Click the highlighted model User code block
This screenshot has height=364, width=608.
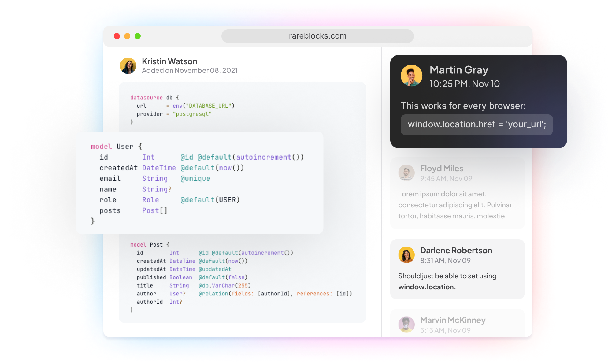[x=199, y=183]
